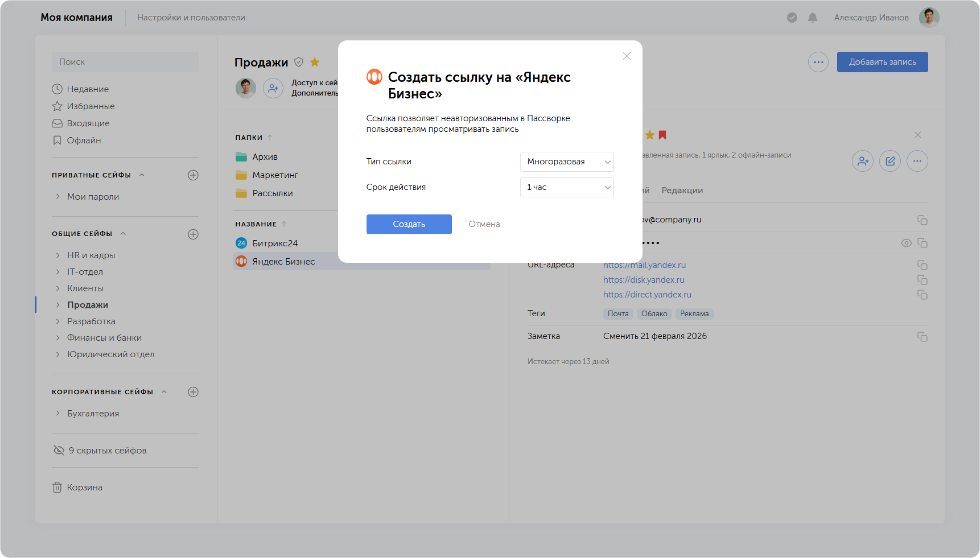This screenshot has width=980, height=558.
Task: Open Александр Иванов profile avatar
Action: click(929, 18)
